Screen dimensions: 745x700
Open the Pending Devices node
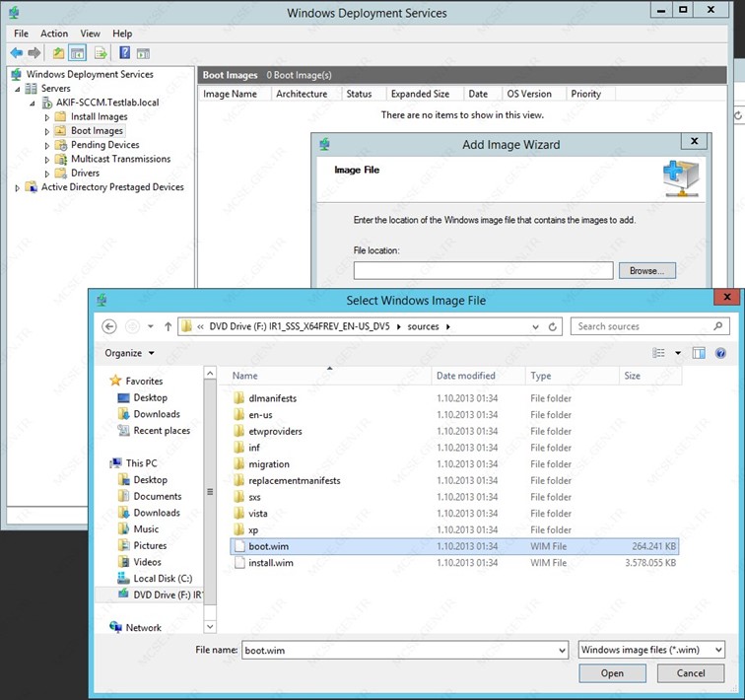click(105, 145)
